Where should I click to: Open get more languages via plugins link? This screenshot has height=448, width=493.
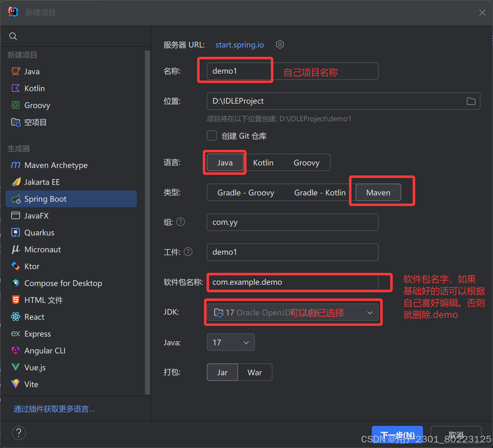[x=54, y=409]
